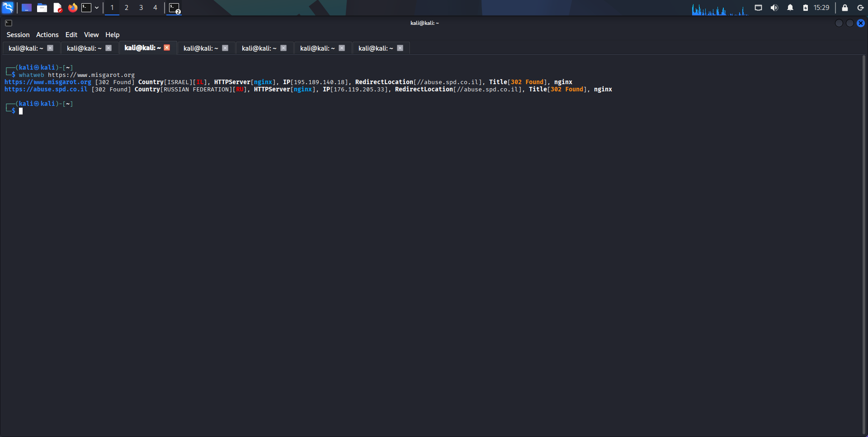This screenshot has width=868, height=437.
Task: Close the seventh kali@kali tab
Action: [x=400, y=48]
